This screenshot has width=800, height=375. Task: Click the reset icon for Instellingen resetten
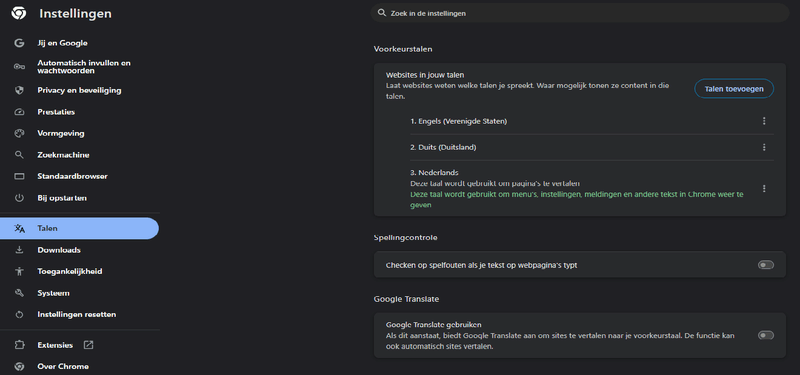click(x=19, y=314)
